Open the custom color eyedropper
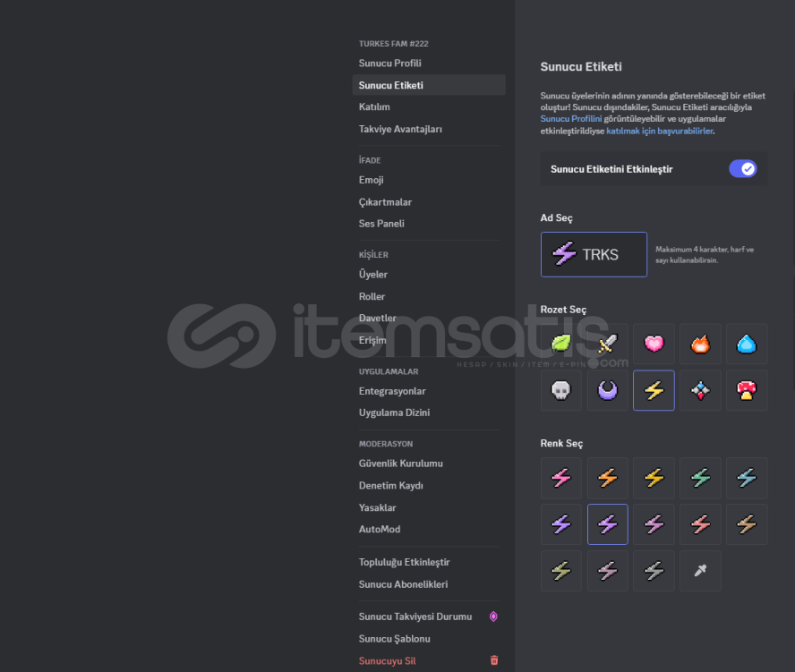This screenshot has height=672, width=795. click(x=700, y=571)
